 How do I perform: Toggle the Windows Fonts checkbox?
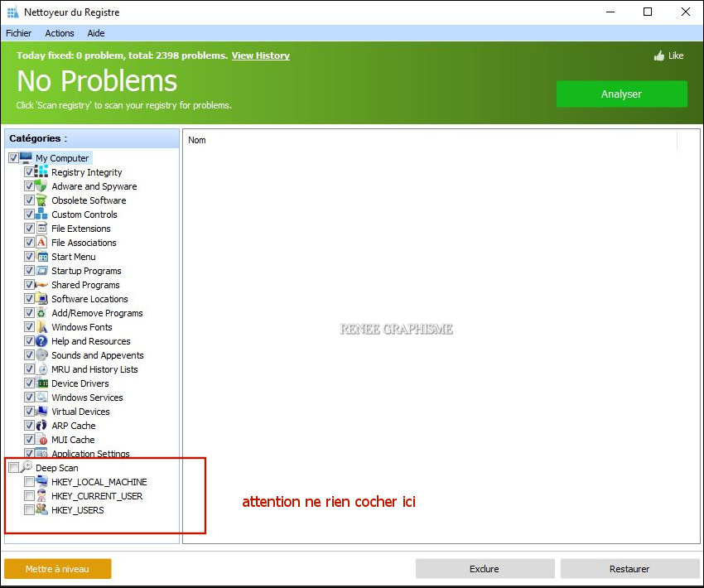click(x=29, y=327)
